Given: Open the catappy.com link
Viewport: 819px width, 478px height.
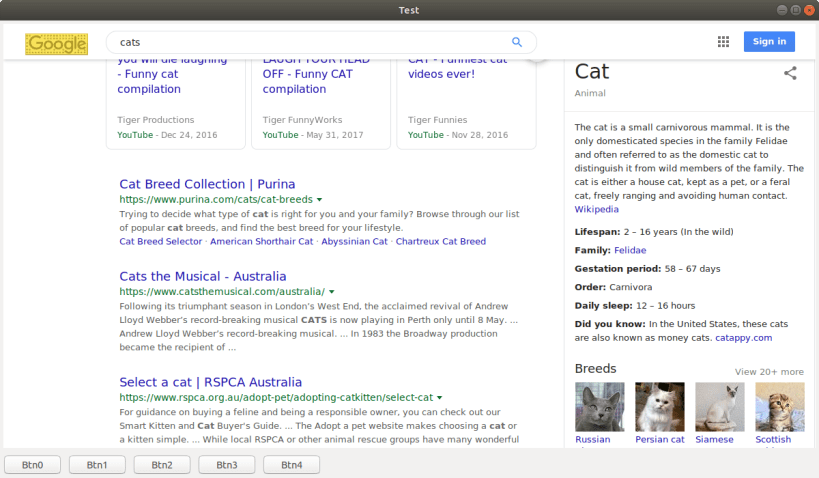Looking at the screenshot, I should click(743, 337).
